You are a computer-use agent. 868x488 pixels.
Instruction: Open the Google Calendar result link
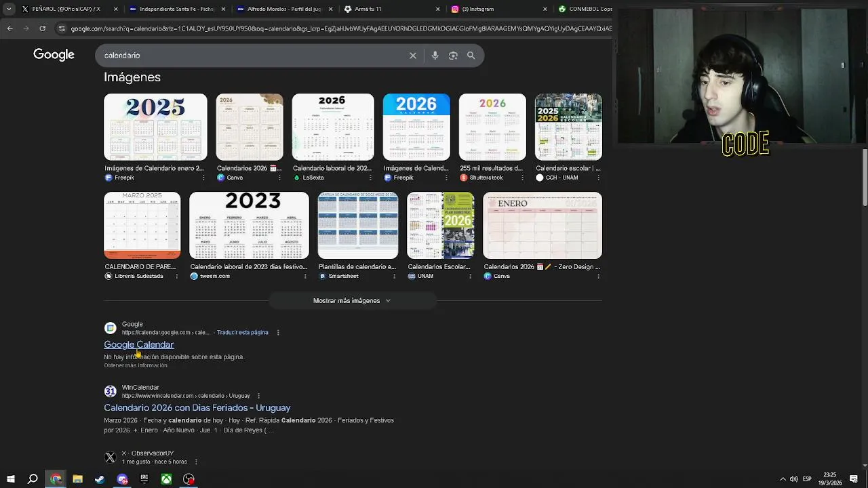[139, 344]
